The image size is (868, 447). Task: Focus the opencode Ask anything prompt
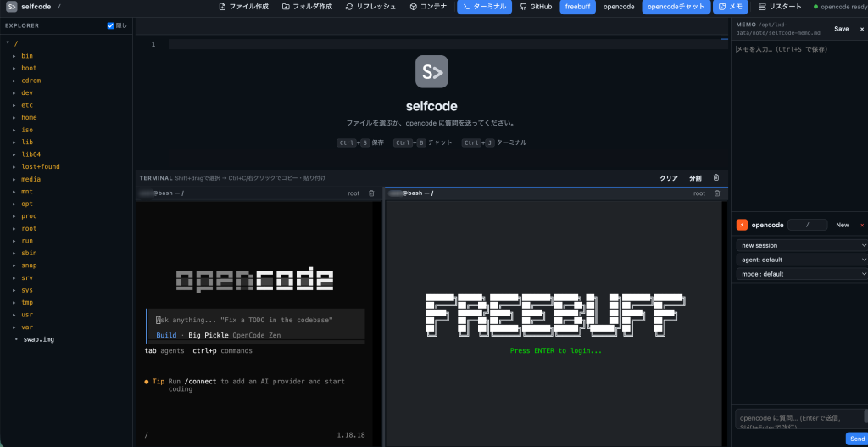[256, 320]
